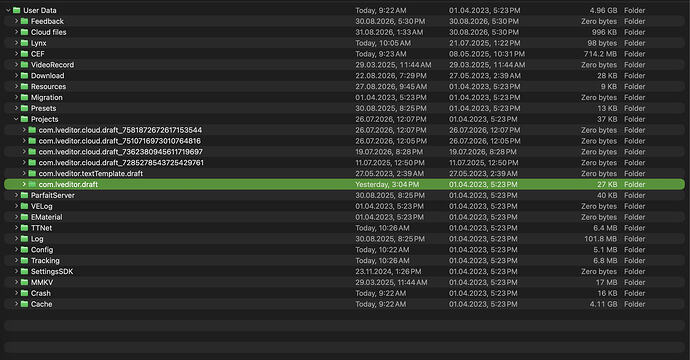Click the Presets folder icon
Image resolution: width=690 pixels, height=360 pixels.
tap(25, 108)
